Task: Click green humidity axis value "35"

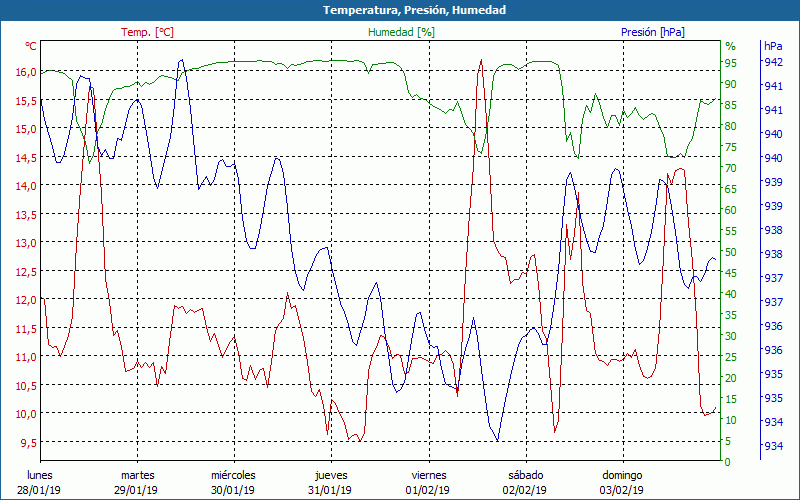Action: tap(731, 315)
